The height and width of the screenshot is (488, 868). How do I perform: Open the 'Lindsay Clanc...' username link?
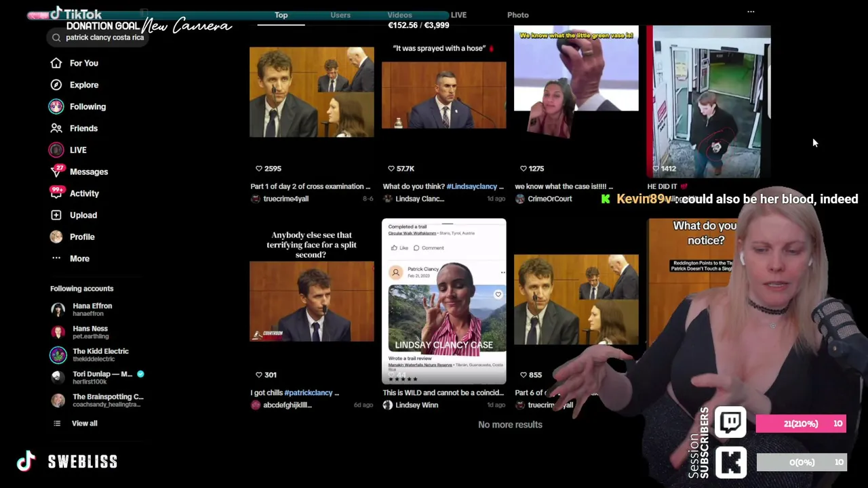tap(420, 199)
